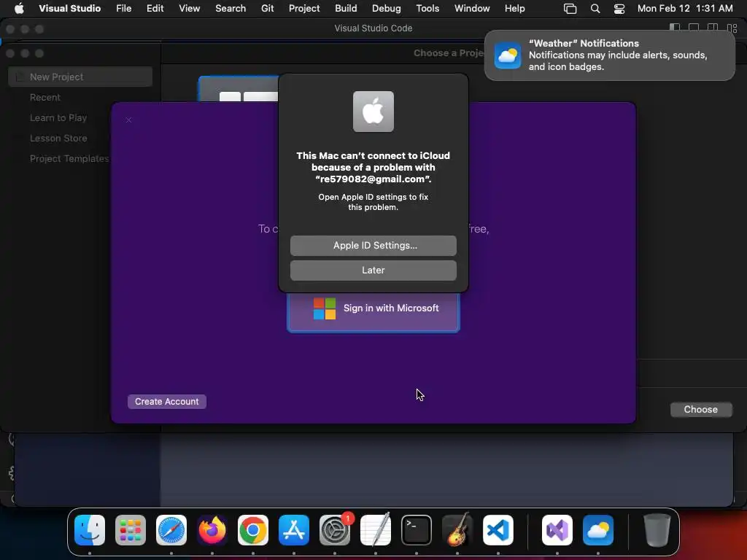
Task: Open Spotlight search in the menu bar
Action: (595, 9)
